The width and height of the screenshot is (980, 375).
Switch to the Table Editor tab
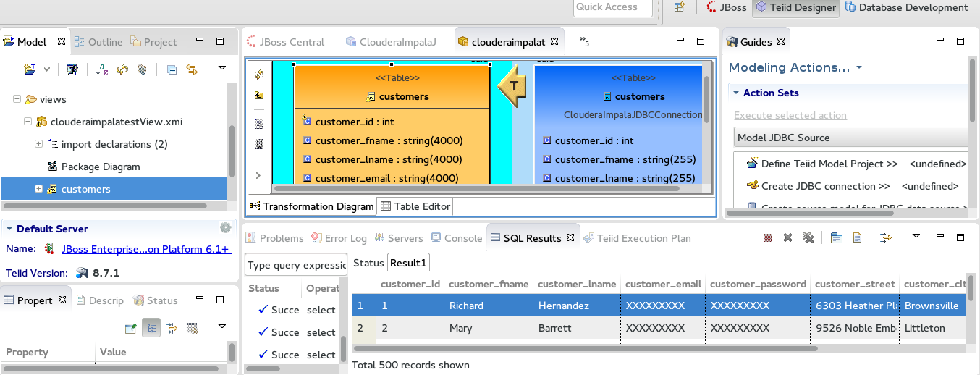[415, 206]
